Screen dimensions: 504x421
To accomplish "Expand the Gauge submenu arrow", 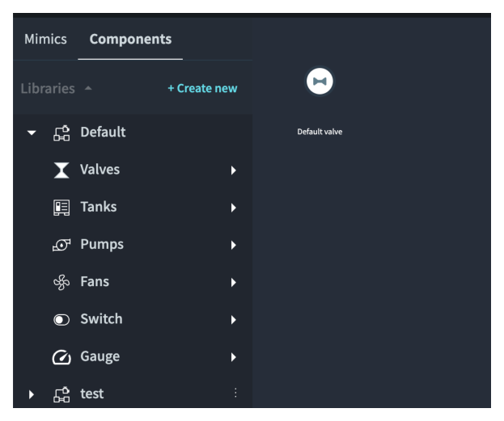I will 233,357.
